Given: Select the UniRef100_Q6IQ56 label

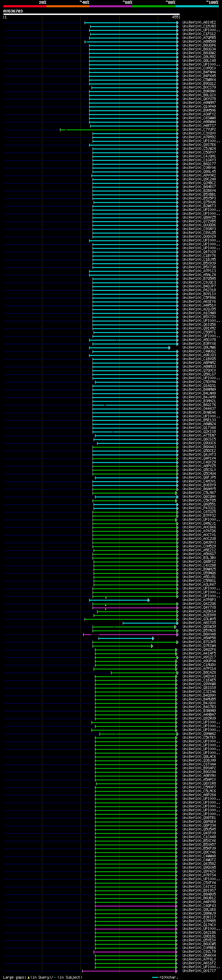Looking at the screenshot, I should tap(199, 324).
